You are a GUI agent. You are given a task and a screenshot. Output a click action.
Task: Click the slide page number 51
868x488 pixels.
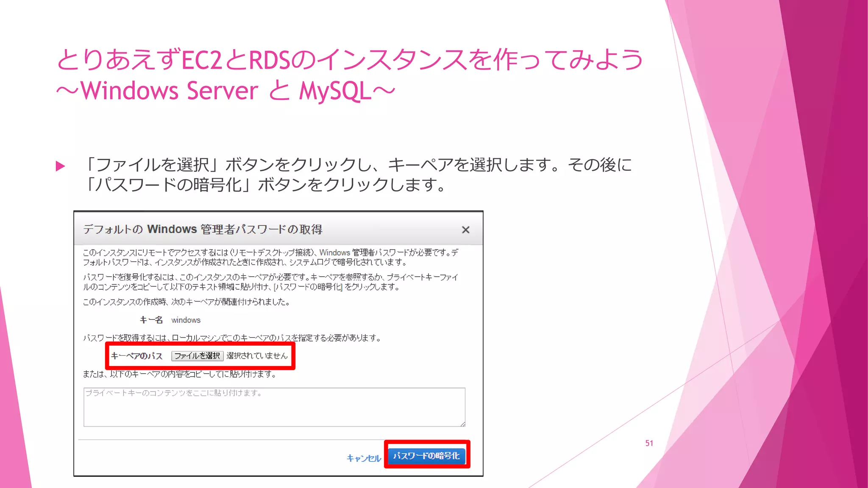[x=649, y=443]
